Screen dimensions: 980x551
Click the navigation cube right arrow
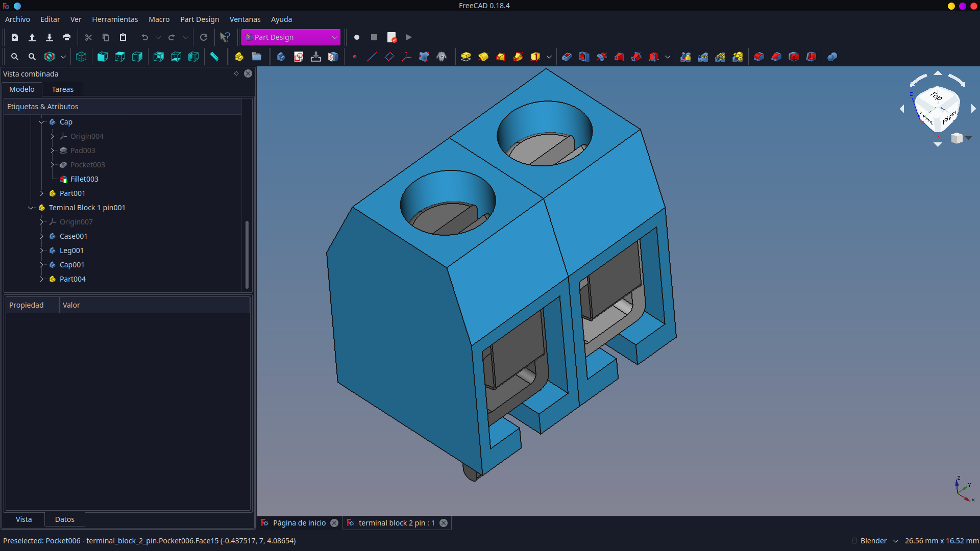[973, 109]
